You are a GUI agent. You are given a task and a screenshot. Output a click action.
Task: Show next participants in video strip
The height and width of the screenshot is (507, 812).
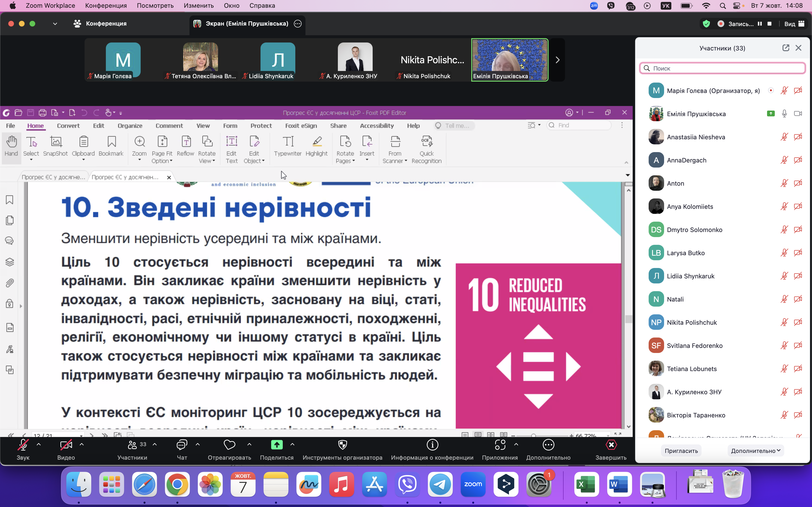pos(557,60)
